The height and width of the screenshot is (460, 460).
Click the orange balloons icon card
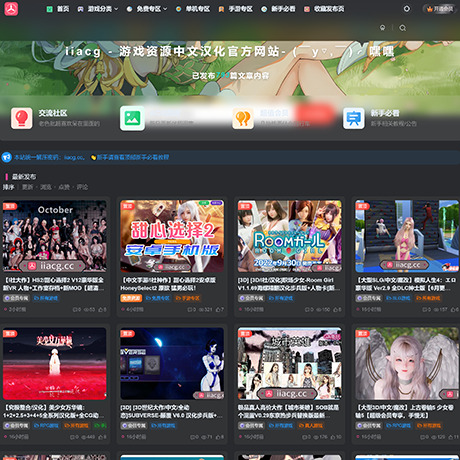coord(243,118)
